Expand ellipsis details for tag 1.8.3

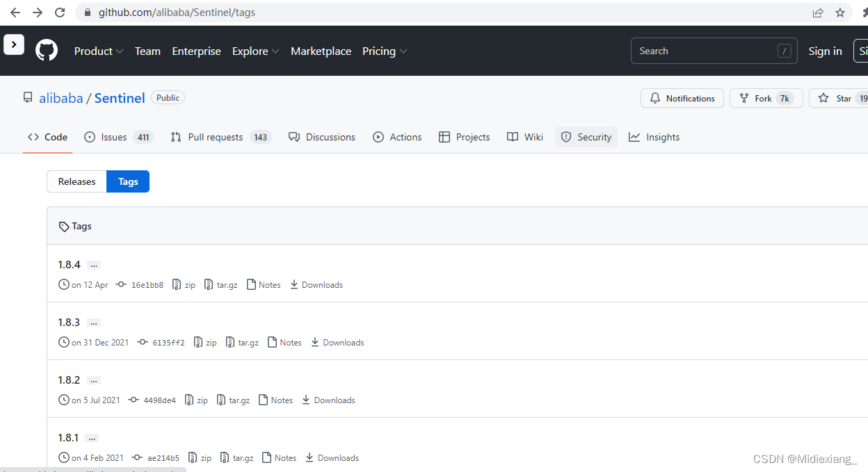pos(94,323)
